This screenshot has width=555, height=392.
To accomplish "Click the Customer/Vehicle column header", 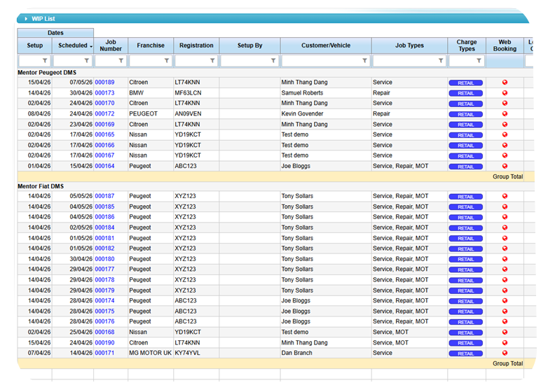I will click(x=326, y=45).
